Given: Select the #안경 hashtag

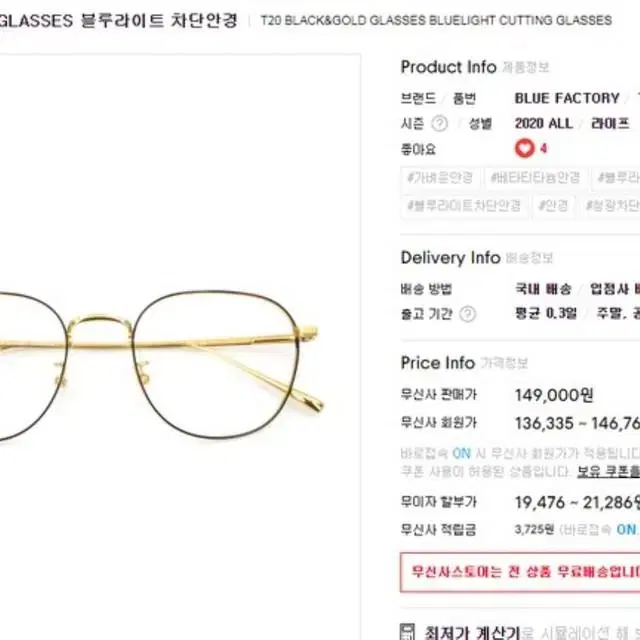Looking at the screenshot, I should [x=553, y=205].
